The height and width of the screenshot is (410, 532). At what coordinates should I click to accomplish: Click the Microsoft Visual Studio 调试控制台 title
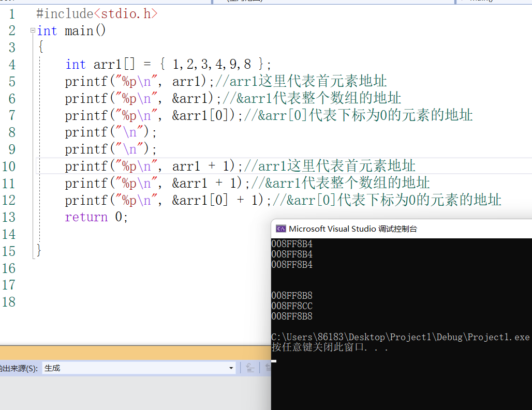point(353,229)
